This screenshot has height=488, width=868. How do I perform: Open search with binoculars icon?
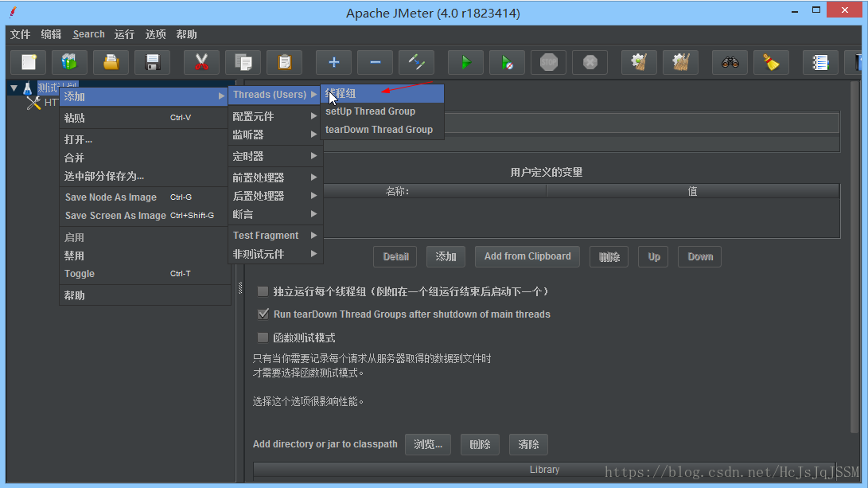click(730, 62)
